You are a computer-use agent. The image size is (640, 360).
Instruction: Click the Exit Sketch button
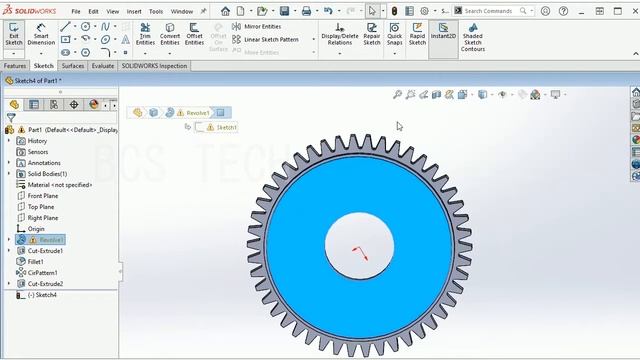tap(13, 34)
